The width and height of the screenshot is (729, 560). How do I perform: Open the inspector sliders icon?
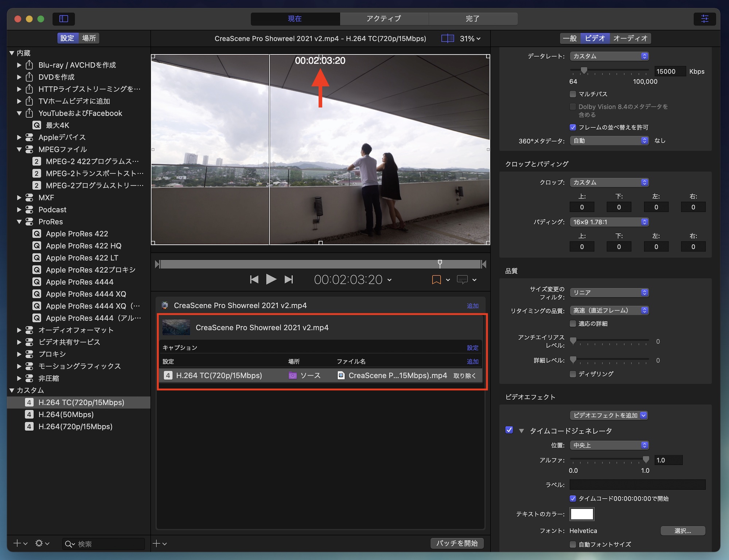click(705, 19)
